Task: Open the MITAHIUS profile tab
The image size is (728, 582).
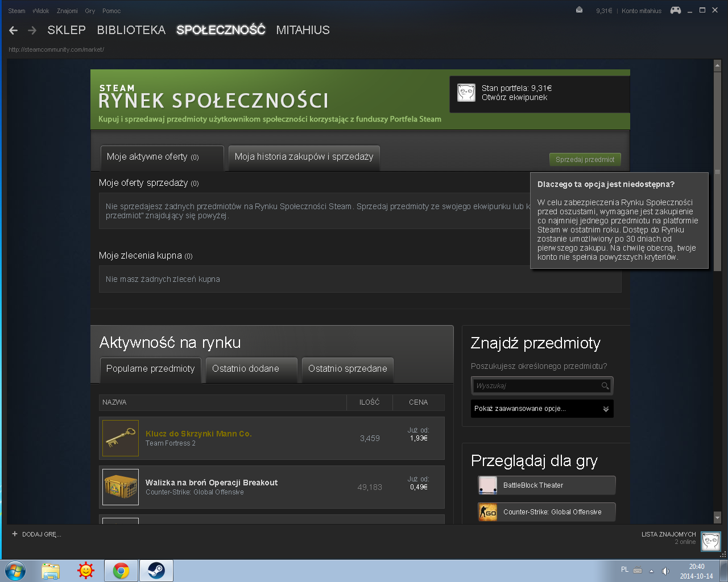Action: [303, 30]
